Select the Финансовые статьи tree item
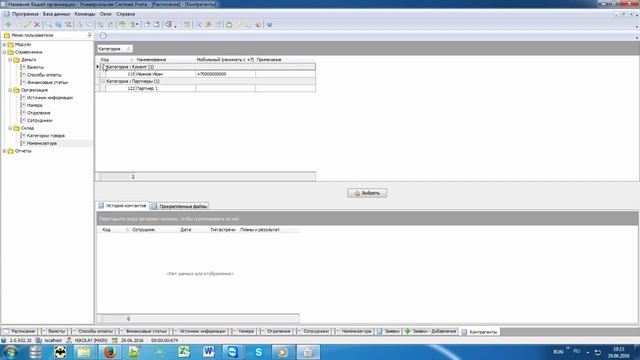The height and width of the screenshot is (360, 640). pyautogui.click(x=47, y=82)
